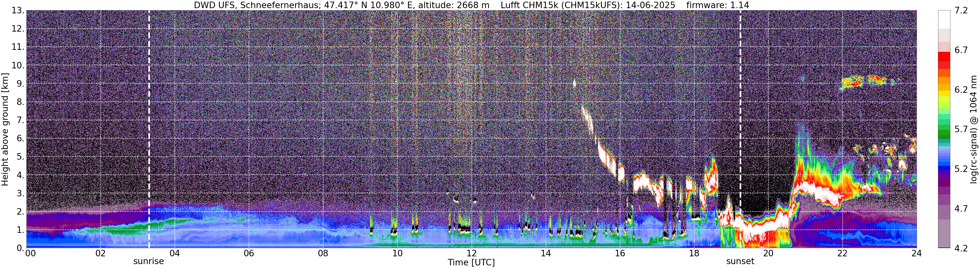
Task: Click the "22" time axis tick label
Action: coord(842,254)
